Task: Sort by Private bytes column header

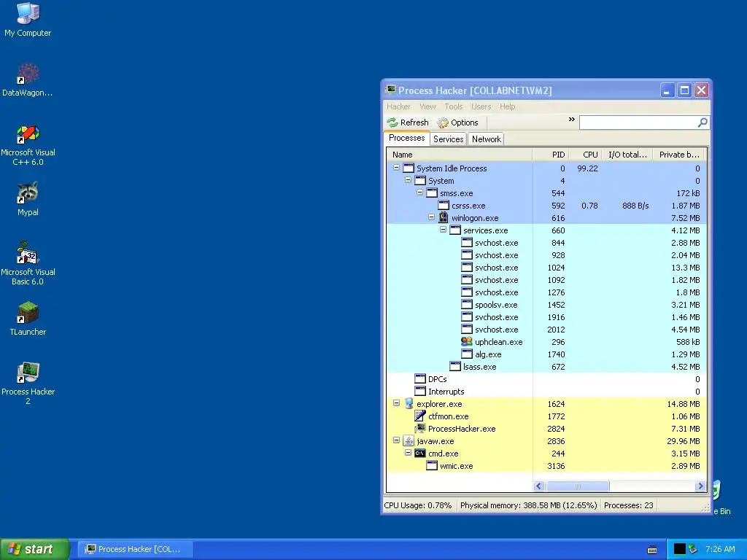Action: tap(678, 155)
